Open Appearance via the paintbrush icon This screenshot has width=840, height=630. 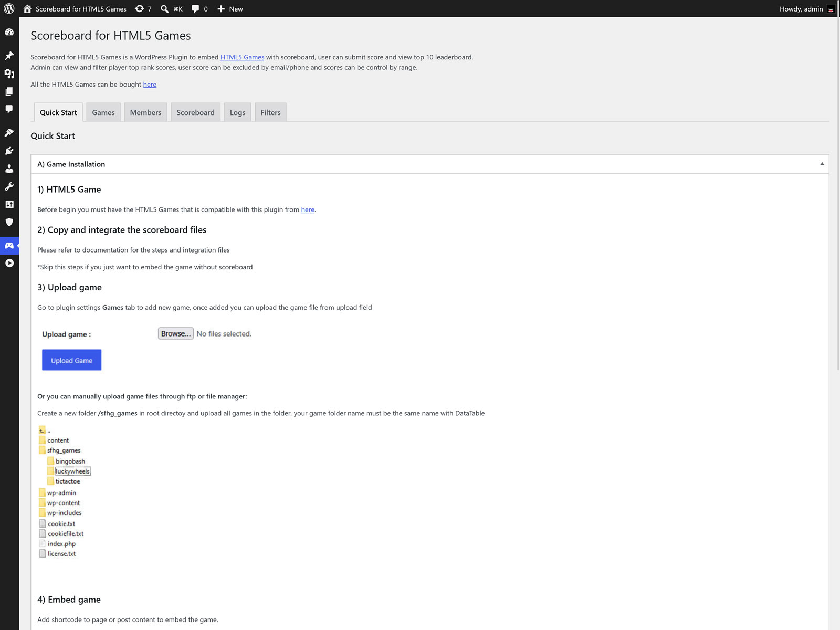point(9,133)
